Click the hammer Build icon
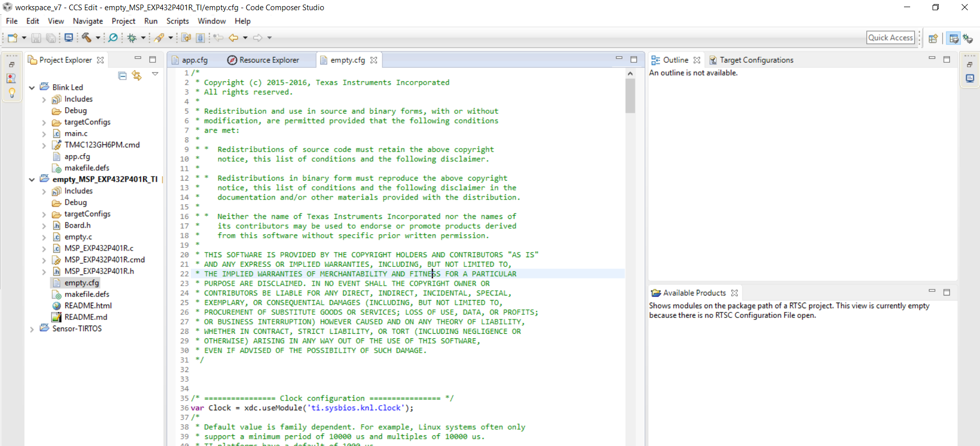Viewport: 980px width, 446px height. click(x=86, y=38)
